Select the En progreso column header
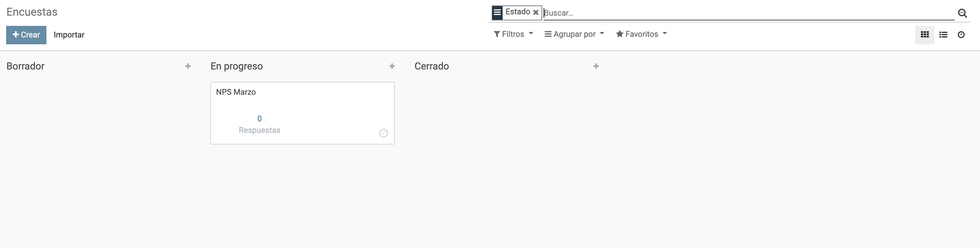The width and height of the screenshot is (980, 248). (x=237, y=66)
